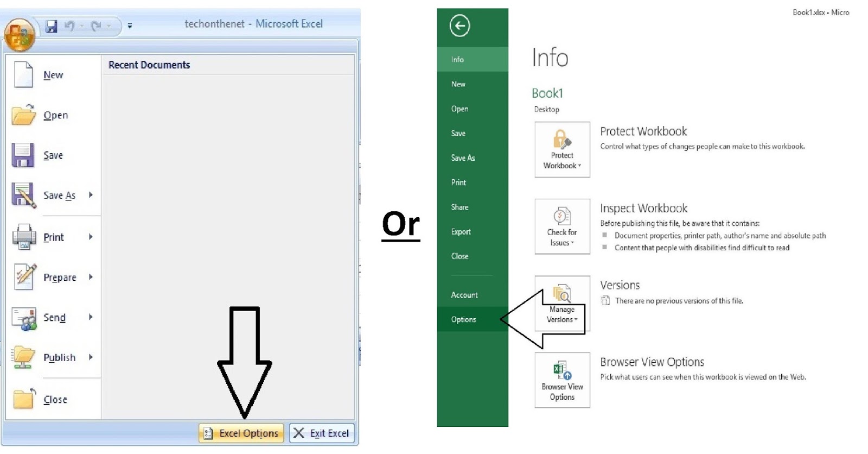Open the Manage Versions dropdown button
The image size is (868, 454).
pos(562,304)
